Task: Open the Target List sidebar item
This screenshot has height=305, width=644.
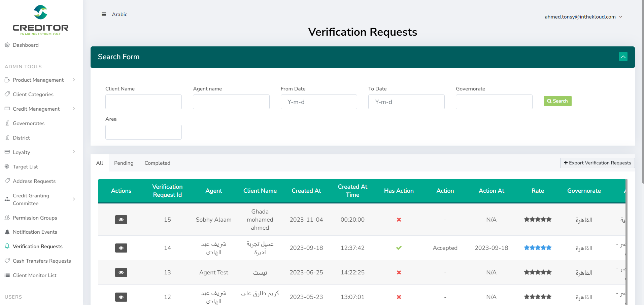Action: tap(25, 167)
